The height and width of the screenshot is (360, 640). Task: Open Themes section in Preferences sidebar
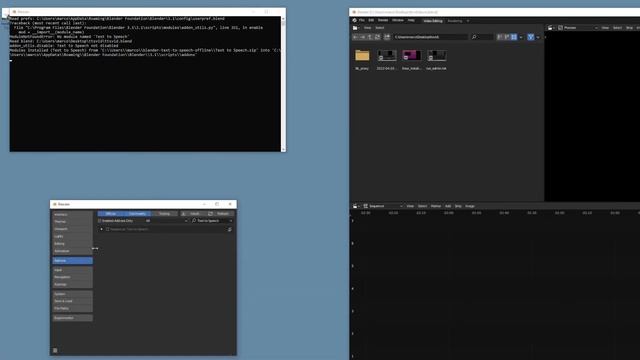tap(72, 222)
